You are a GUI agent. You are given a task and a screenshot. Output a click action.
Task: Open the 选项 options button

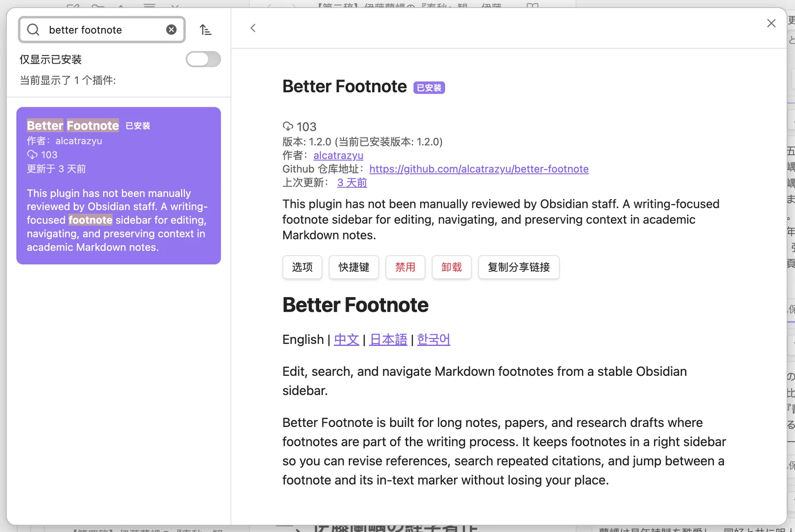[302, 267]
